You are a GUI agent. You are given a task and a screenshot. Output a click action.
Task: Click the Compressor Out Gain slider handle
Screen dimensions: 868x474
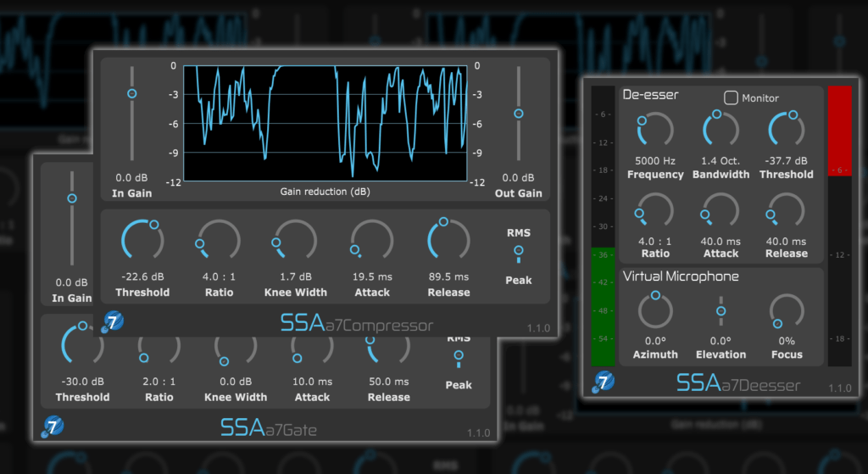pyautogui.click(x=519, y=114)
